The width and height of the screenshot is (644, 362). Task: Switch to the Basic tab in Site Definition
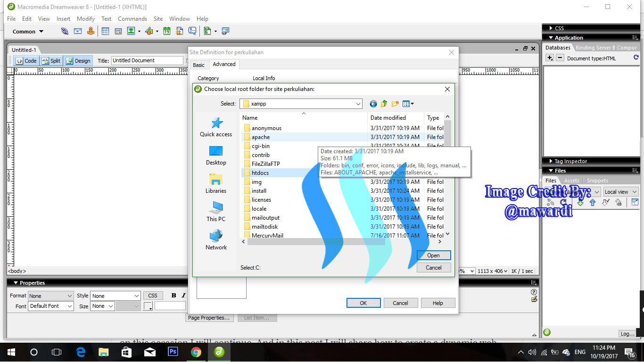click(199, 65)
